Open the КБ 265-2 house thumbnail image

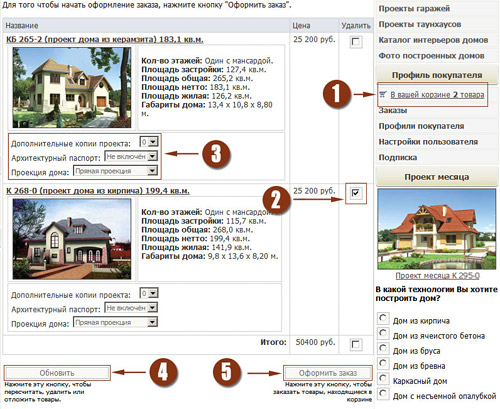(x=72, y=88)
